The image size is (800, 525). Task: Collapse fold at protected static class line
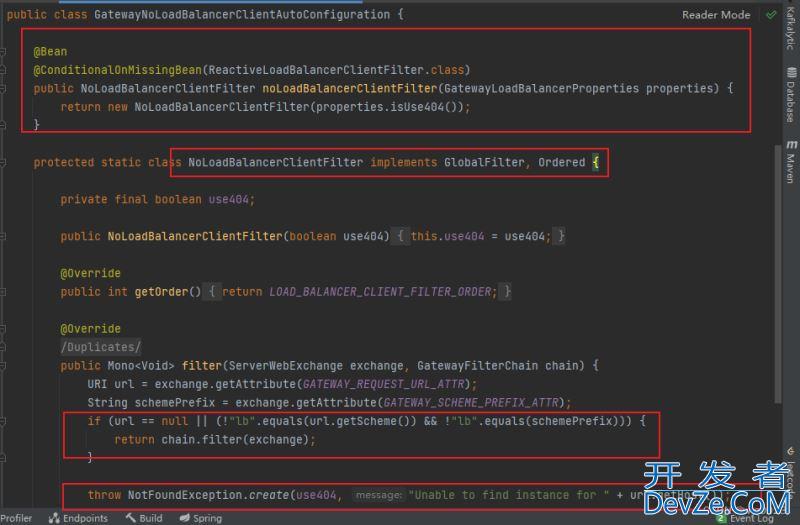(x=3, y=162)
